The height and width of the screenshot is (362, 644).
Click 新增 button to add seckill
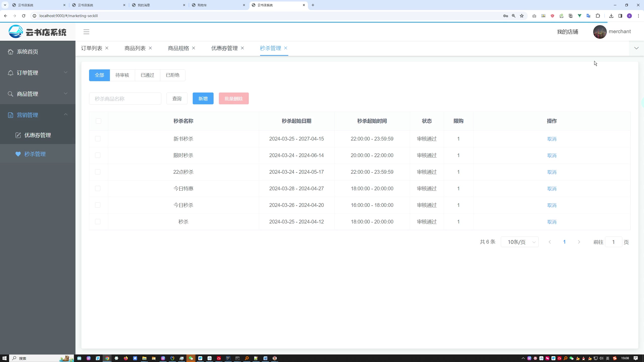(x=203, y=99)
